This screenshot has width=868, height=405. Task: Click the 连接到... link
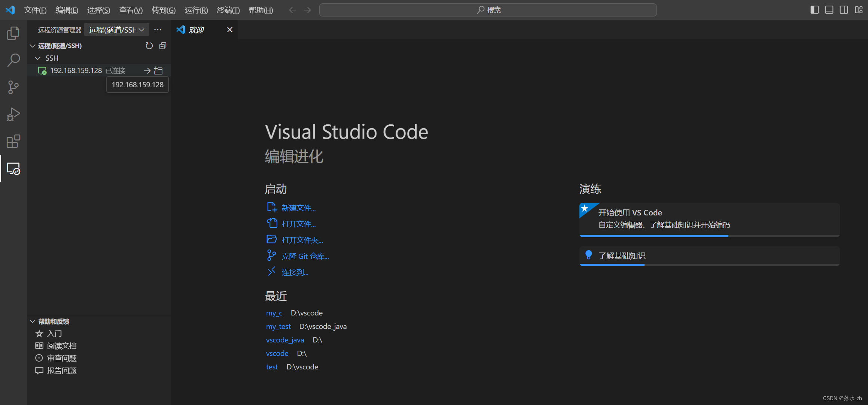(295, 272)
